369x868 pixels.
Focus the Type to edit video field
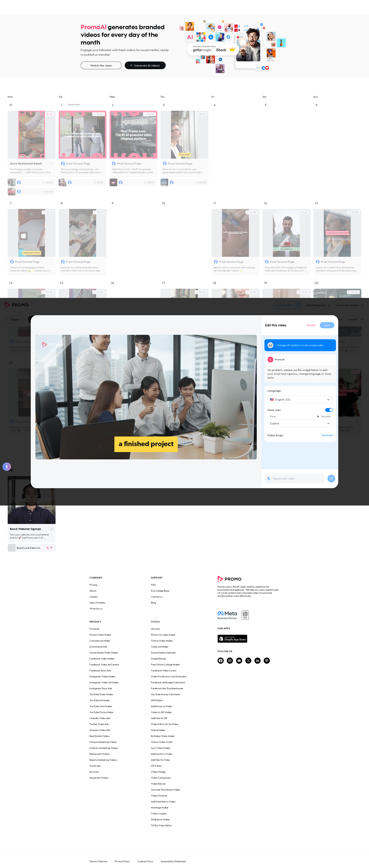pos(294,478)
